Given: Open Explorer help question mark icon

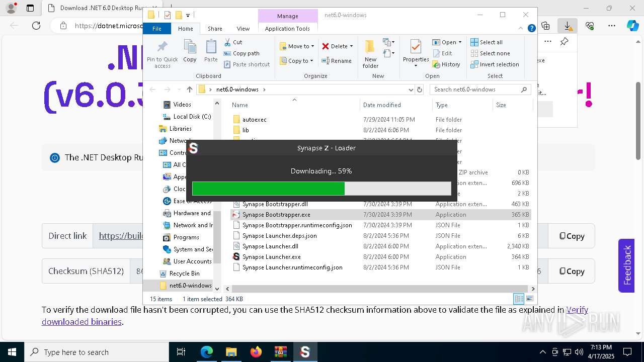Looking at the screenshot, I should (x=531, y=29).
